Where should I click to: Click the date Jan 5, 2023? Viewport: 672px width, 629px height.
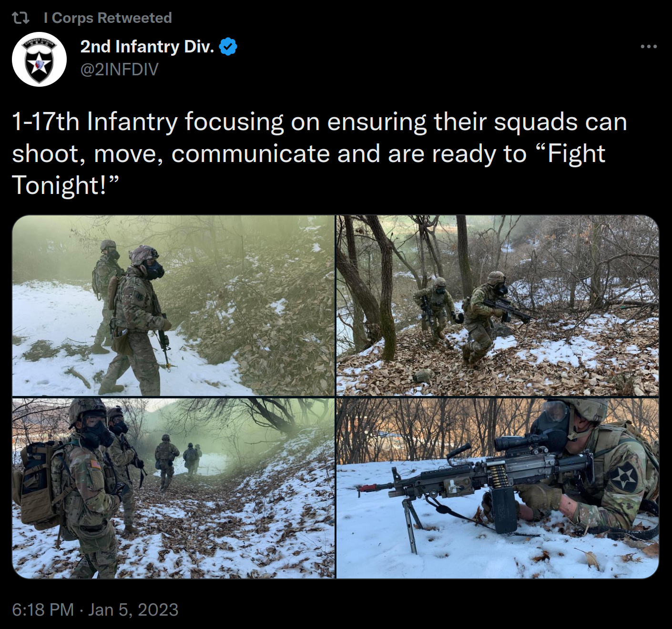[x=133, y=609]
